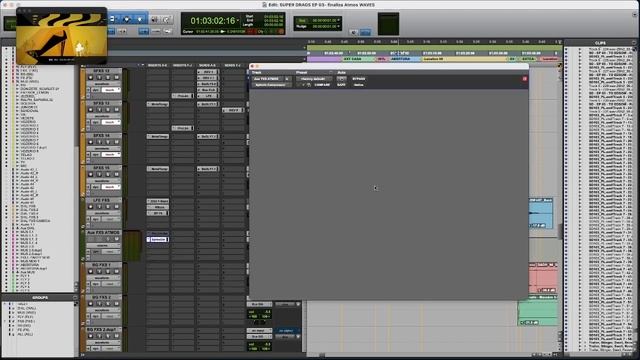Open plugin window Aux FXS ATMOS track selector
The height and width of the screenshot is (360, 640).
click(x=267, y=79)
